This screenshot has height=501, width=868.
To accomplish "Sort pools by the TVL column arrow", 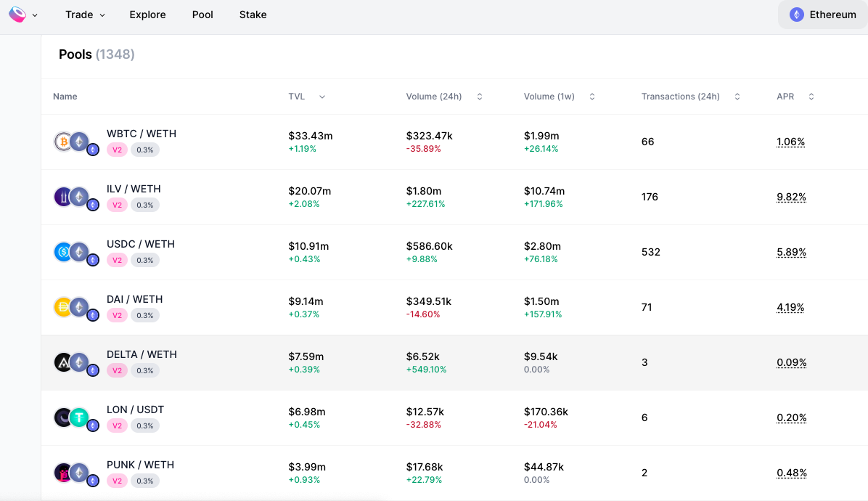I will (x=322, y=97).
